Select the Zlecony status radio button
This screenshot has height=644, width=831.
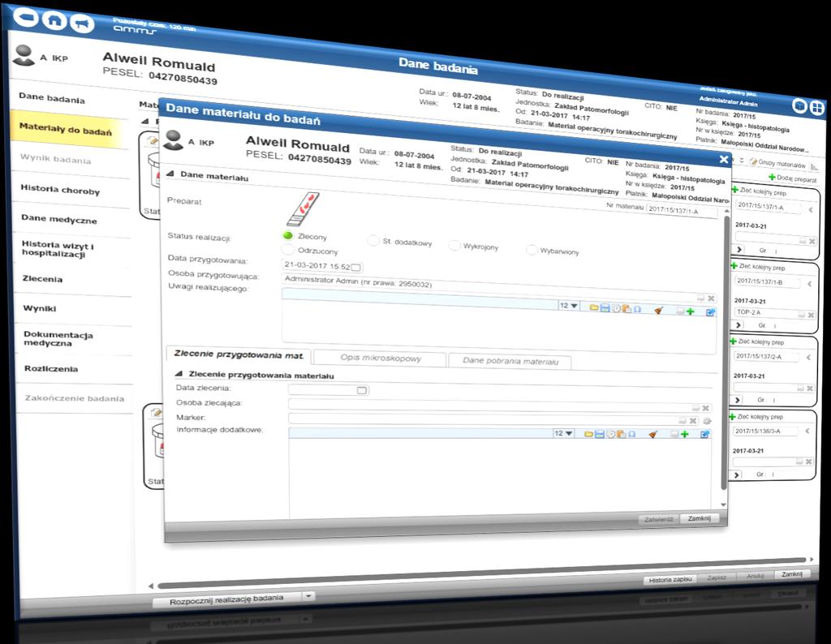288,235
